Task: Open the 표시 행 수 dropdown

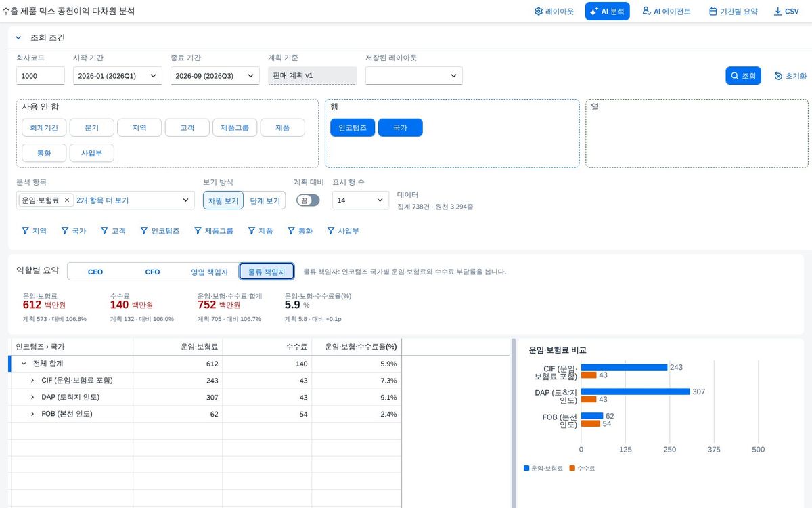Action: [360, 200]
